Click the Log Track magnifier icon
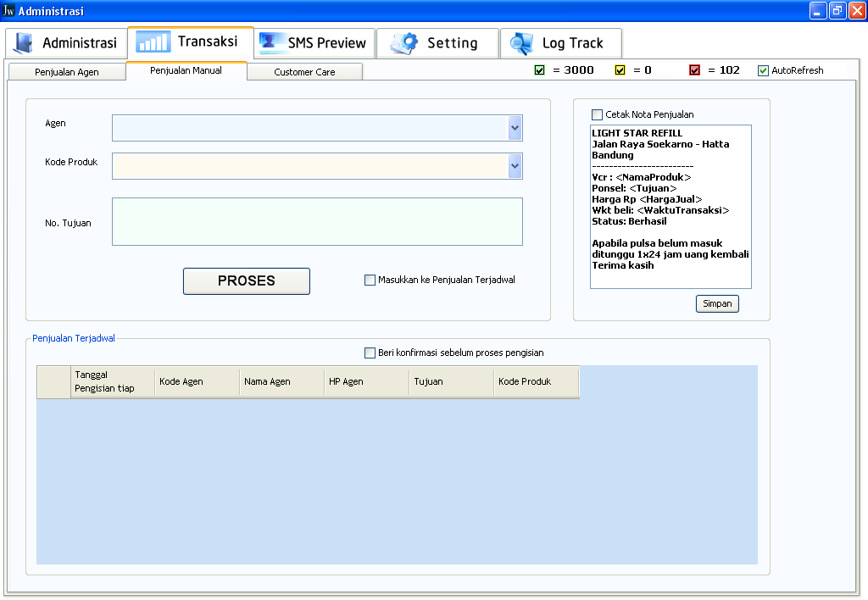Viewport: 868px width, 600px height. (521, 44)
